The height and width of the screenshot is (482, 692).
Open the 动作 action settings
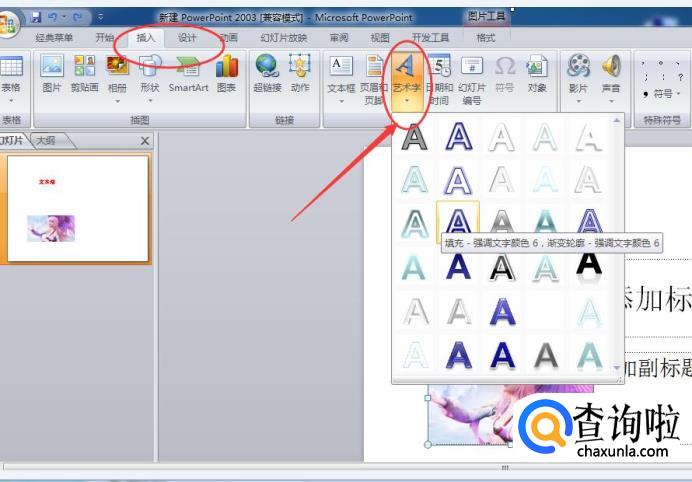coord(300,73)
